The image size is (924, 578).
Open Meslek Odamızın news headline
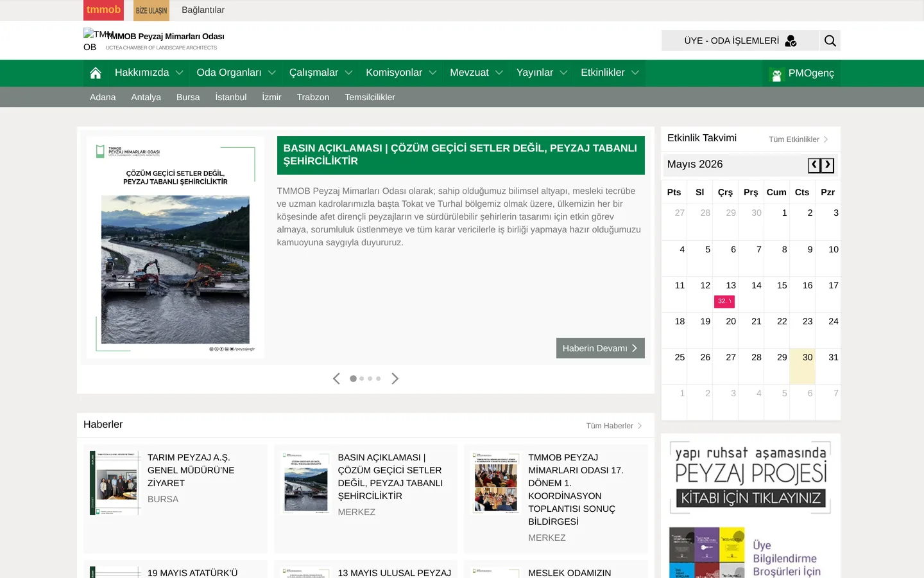click(x=570, y=573)
